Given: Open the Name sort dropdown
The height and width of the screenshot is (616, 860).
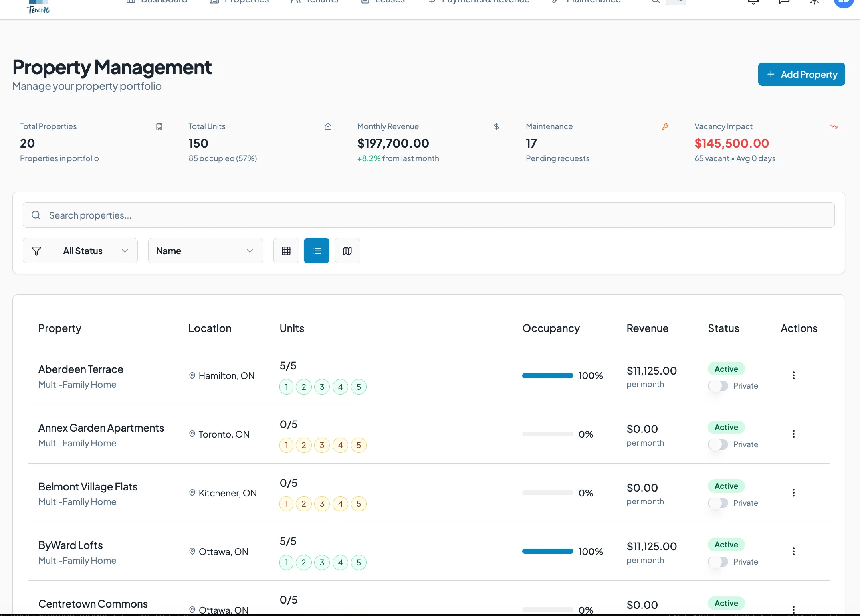Looking at the screenshot, I should click(205, 251).
